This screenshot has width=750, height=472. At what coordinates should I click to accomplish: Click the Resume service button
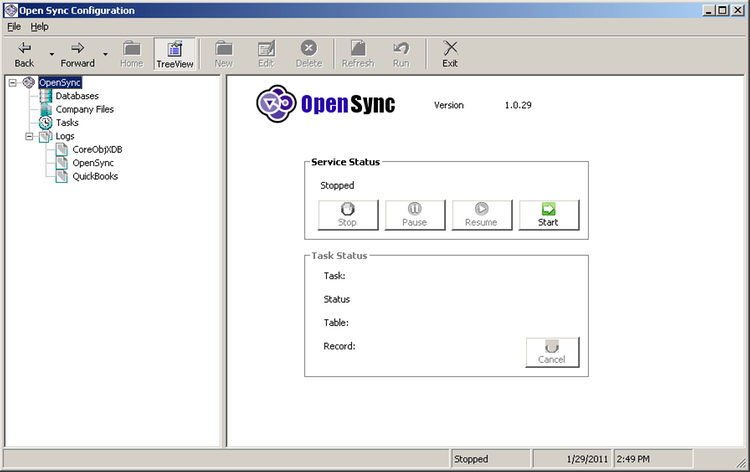tap(482, 215)
